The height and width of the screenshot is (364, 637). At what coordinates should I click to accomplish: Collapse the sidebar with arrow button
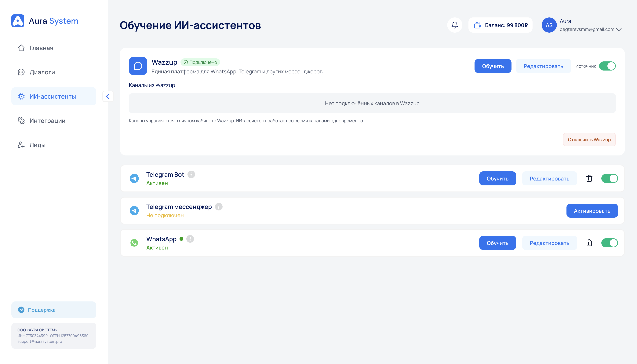[x=108, y=96]
